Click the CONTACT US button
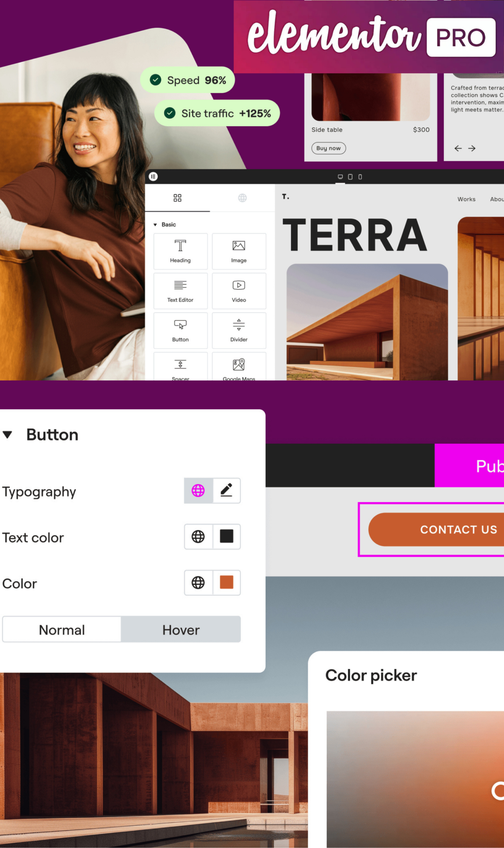504x848 pixels. pos(436,530)
